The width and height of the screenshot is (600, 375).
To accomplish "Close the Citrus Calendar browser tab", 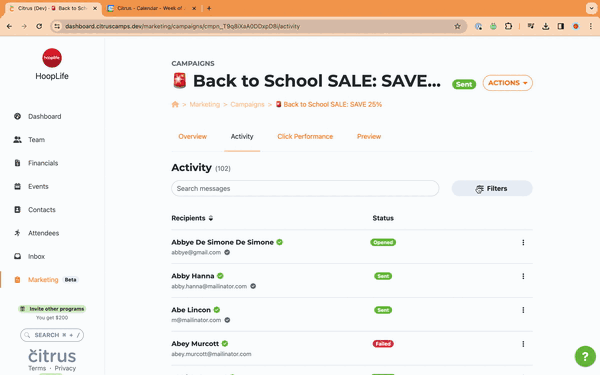I will (x=194, y=8).
